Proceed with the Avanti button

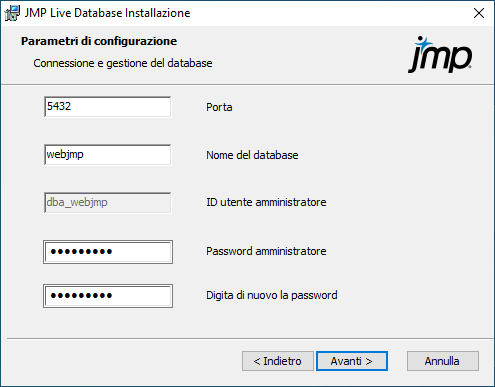click(352, 361)
